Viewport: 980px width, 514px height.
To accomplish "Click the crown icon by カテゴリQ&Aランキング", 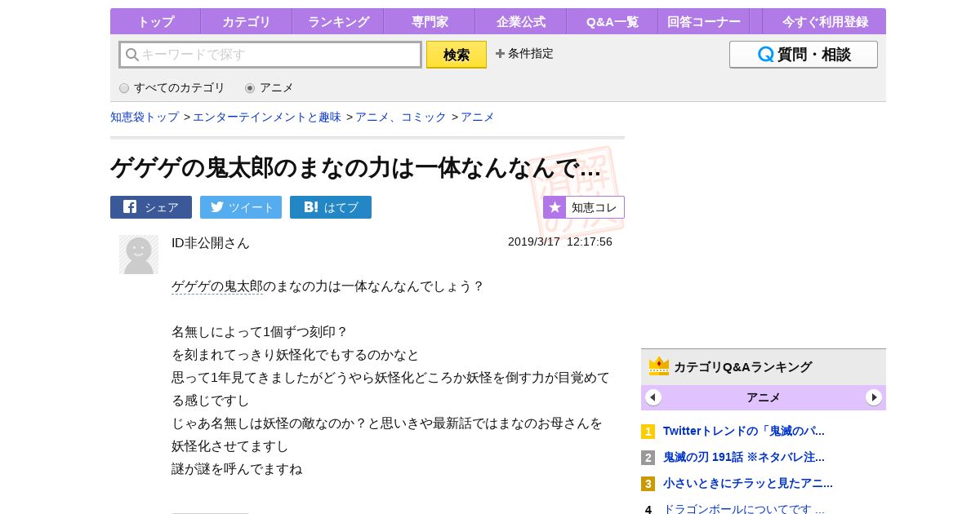I will pos(659,366).
